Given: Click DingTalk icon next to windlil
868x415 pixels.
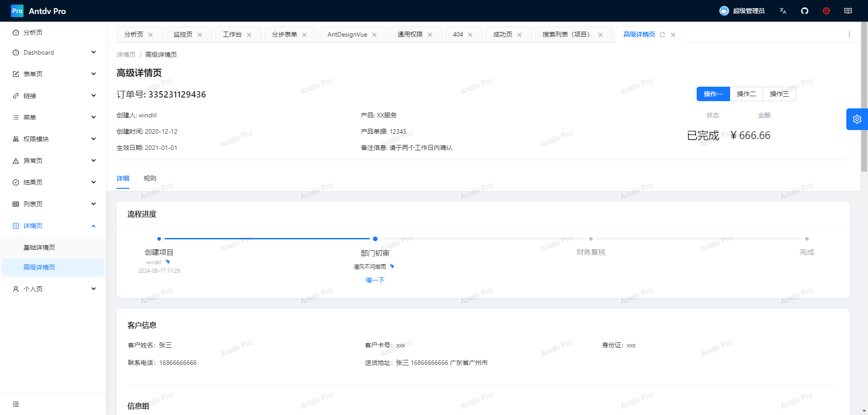Looking at the screenshot, I should [168, 262].
